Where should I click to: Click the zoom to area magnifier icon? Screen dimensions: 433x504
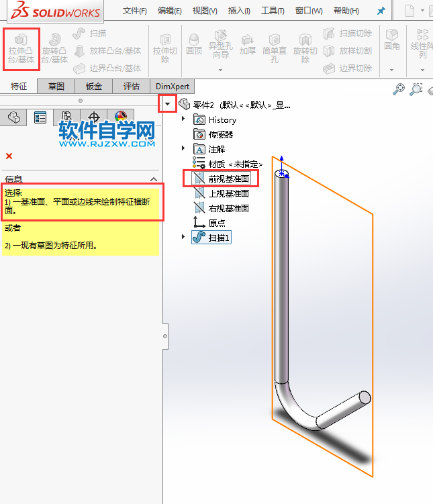[x=416, y=89]
